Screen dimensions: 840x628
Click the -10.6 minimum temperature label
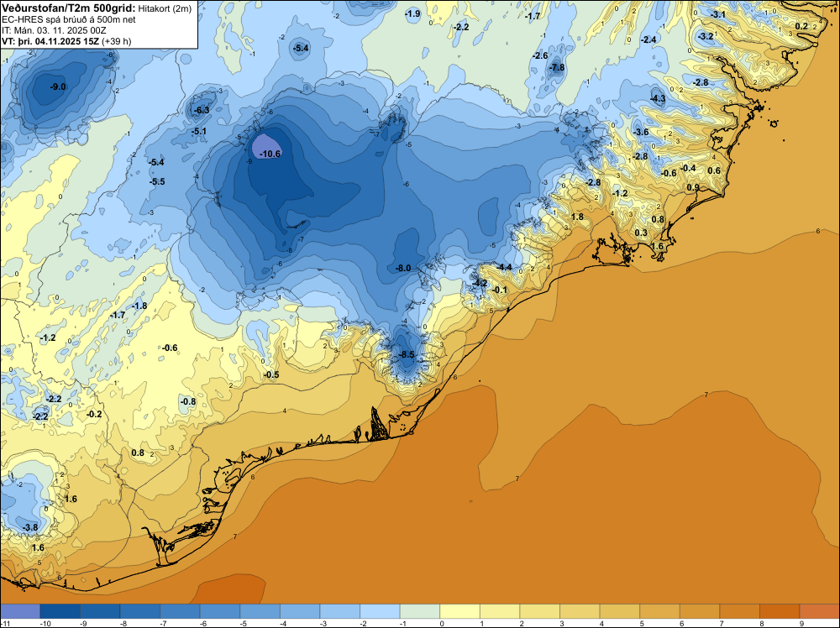(270, 154)
